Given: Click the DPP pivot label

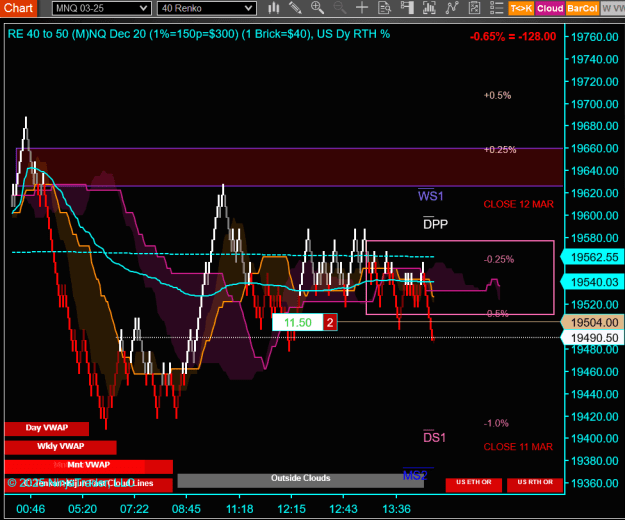Looking at the screenshot, I should (x=435, y=224).
